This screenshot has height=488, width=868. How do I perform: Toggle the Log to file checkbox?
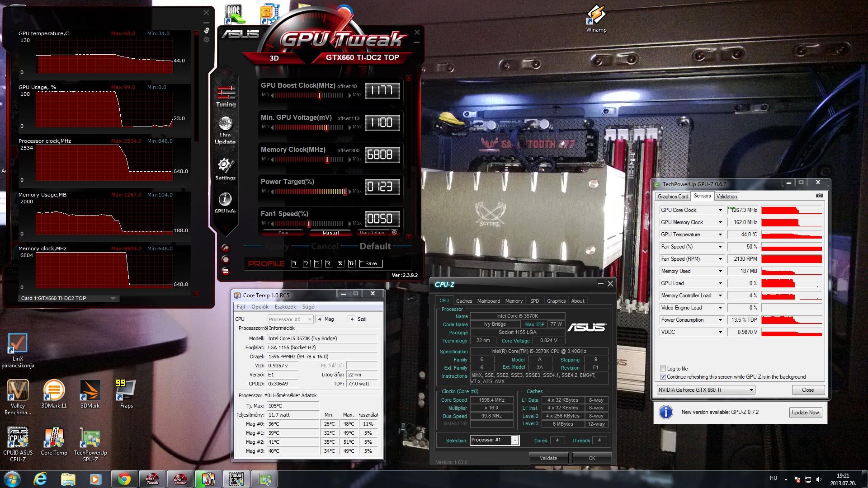[x=663, y=369]
